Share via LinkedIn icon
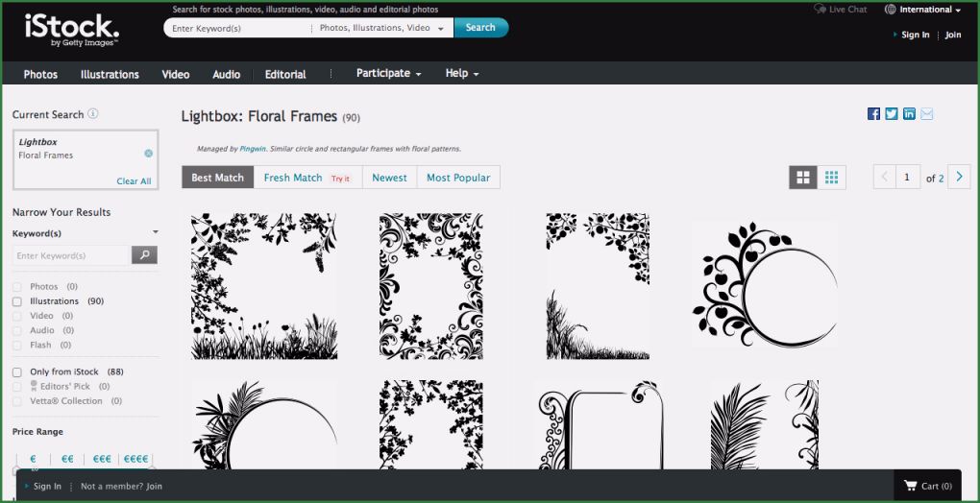980x503 pixels. (x=909, y=114)
